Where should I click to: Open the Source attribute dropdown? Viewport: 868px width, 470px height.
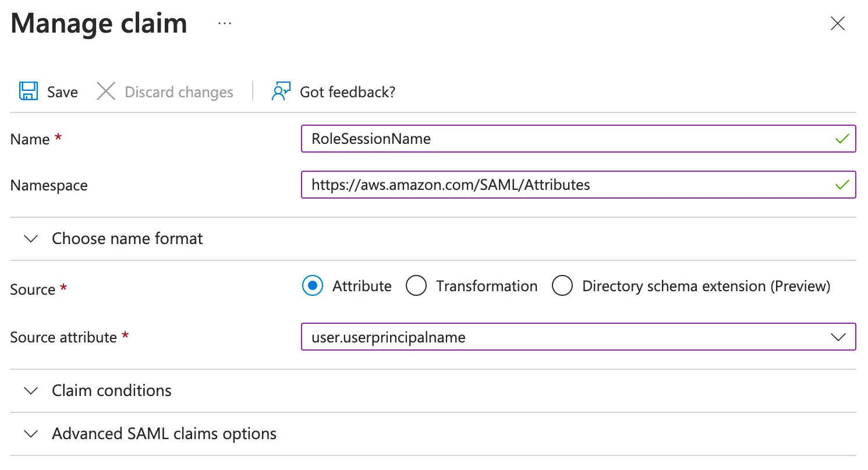point(837,337)
